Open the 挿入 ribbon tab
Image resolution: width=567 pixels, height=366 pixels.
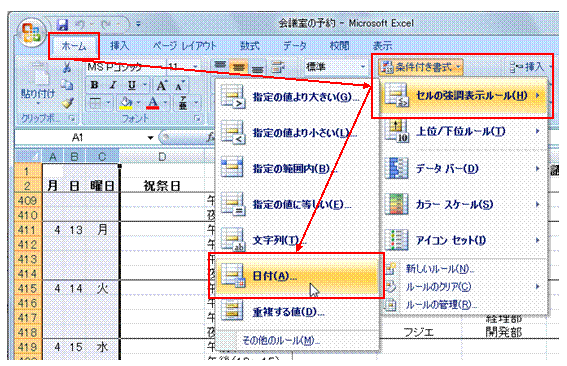(x=119, y=46)
